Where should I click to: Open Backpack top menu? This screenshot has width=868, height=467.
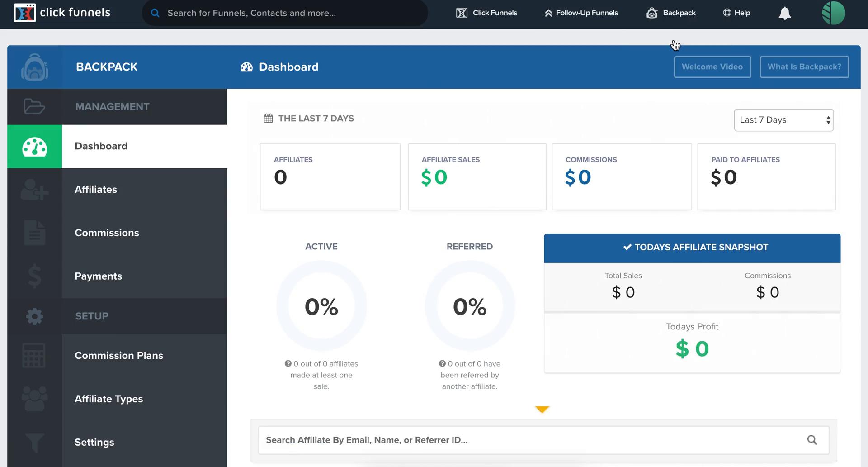tap(671, 13)
